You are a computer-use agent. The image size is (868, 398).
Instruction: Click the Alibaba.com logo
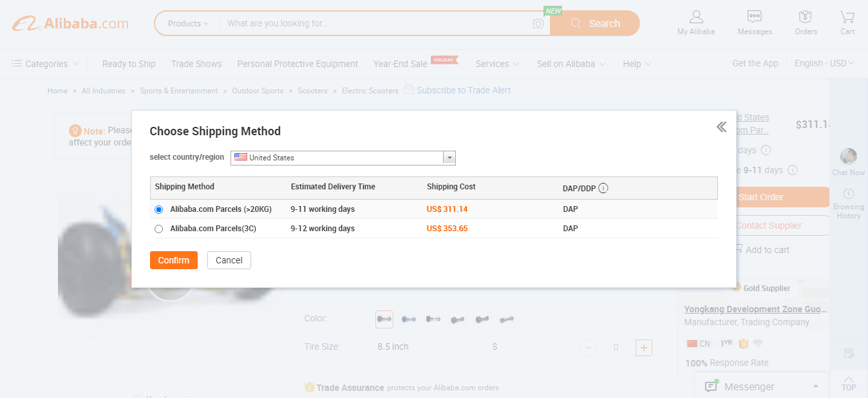(70, 24)
